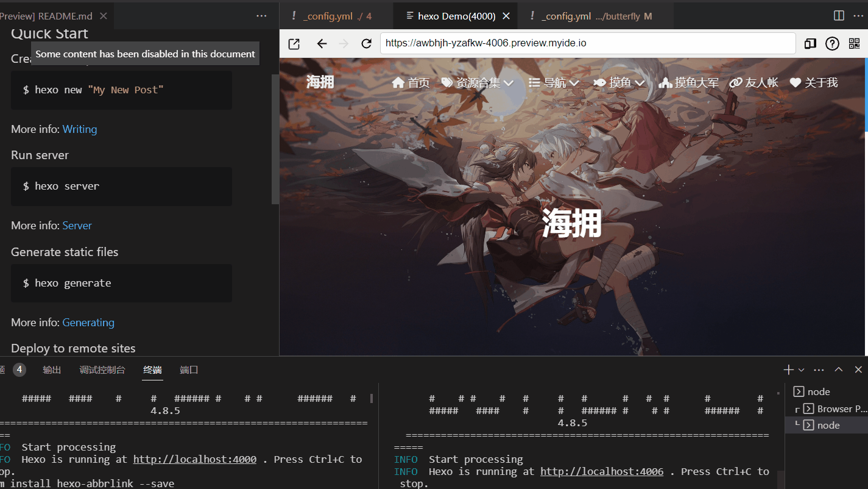
Task: Open new terminal profile dropdown arrow
Action: point(801,370)
